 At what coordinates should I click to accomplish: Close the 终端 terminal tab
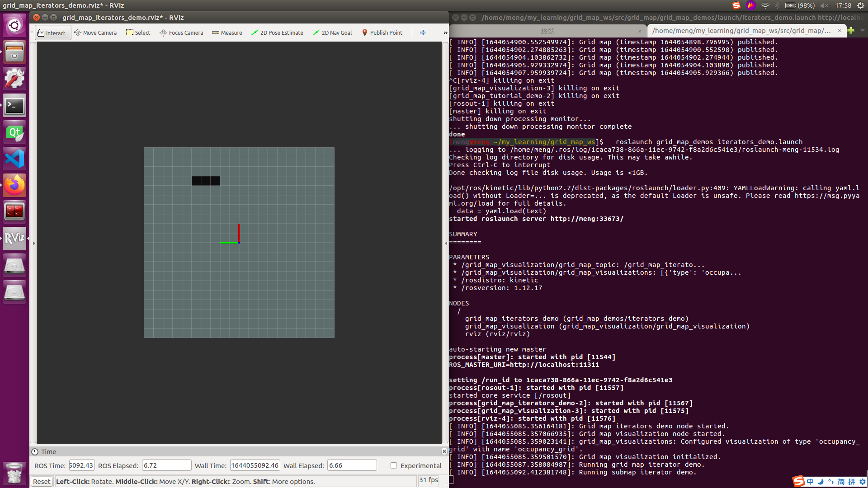640,31
